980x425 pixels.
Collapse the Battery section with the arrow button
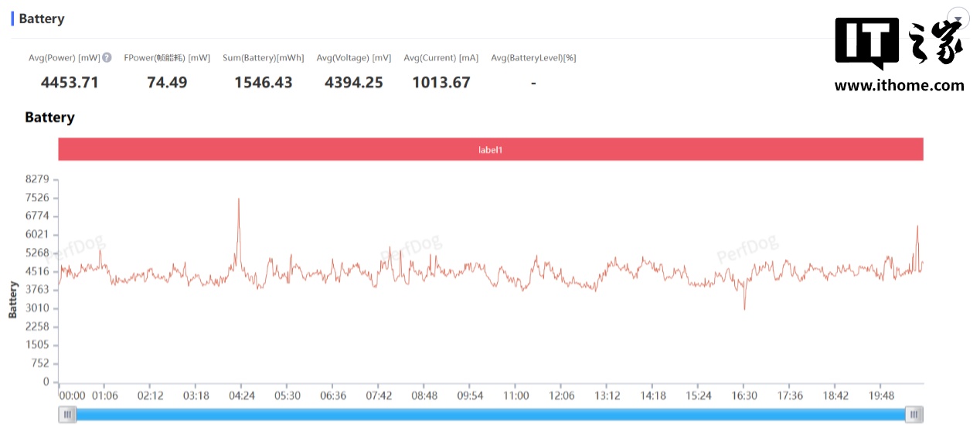958,19
